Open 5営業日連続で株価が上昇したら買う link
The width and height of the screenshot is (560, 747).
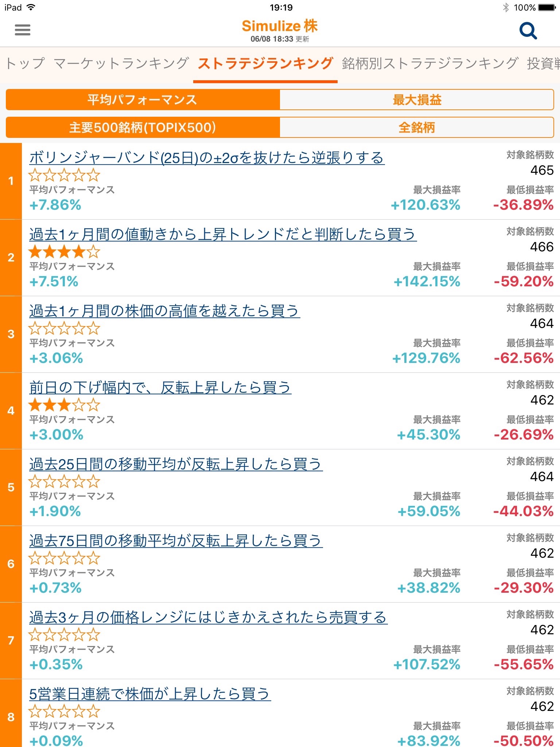tap(150, 694)
